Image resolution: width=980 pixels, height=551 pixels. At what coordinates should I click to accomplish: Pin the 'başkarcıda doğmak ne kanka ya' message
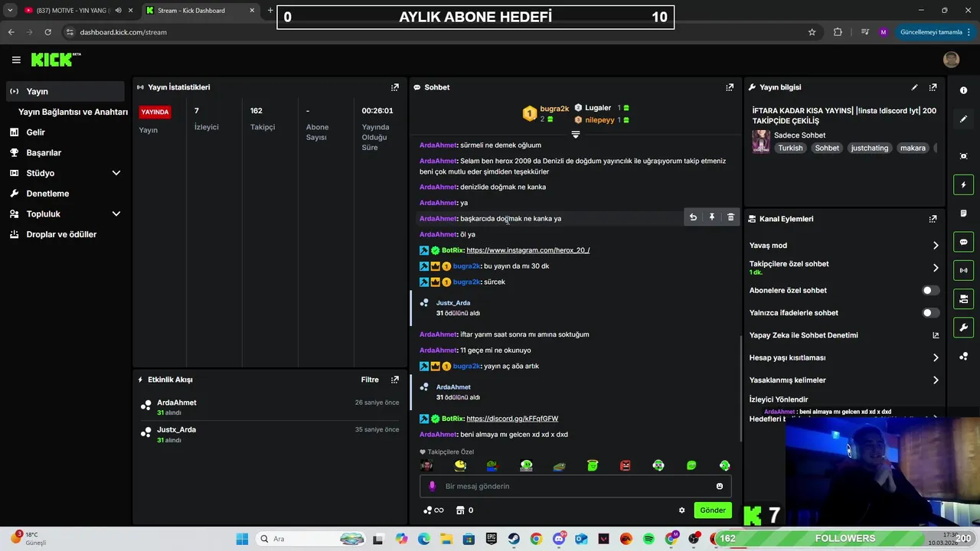(712, 217)
